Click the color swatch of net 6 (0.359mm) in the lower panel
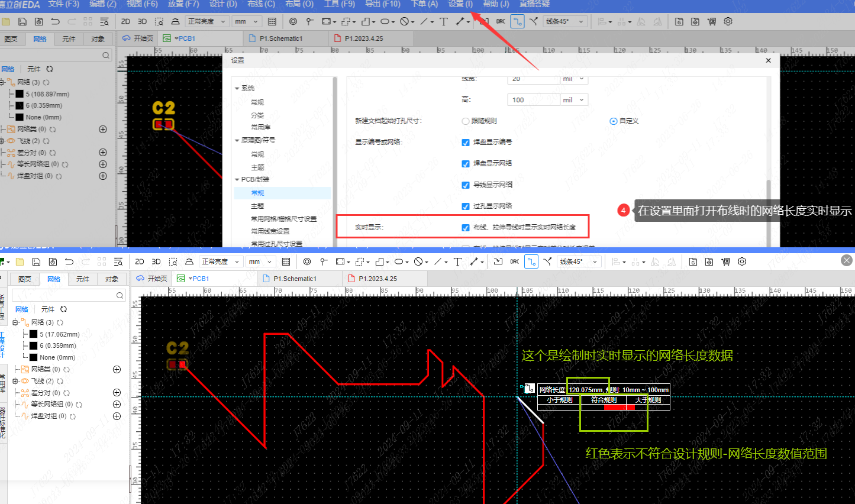Viewport: 855px width, 504px height. click(x=33, y=345)
